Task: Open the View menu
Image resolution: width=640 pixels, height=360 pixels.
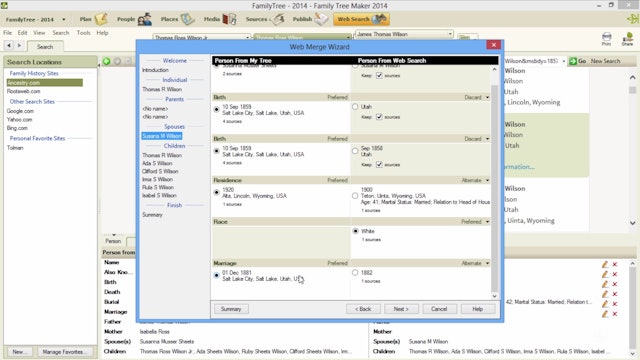Action: coord(39,33)
